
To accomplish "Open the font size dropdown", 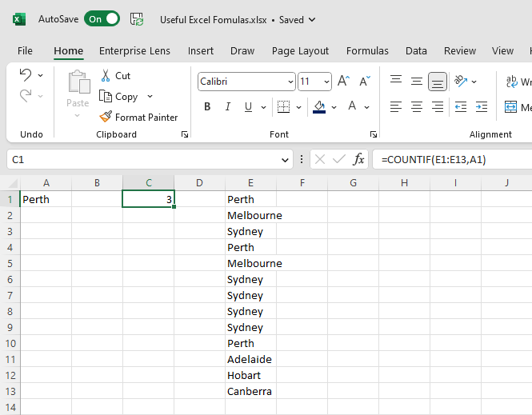I will tap(326, 82).
